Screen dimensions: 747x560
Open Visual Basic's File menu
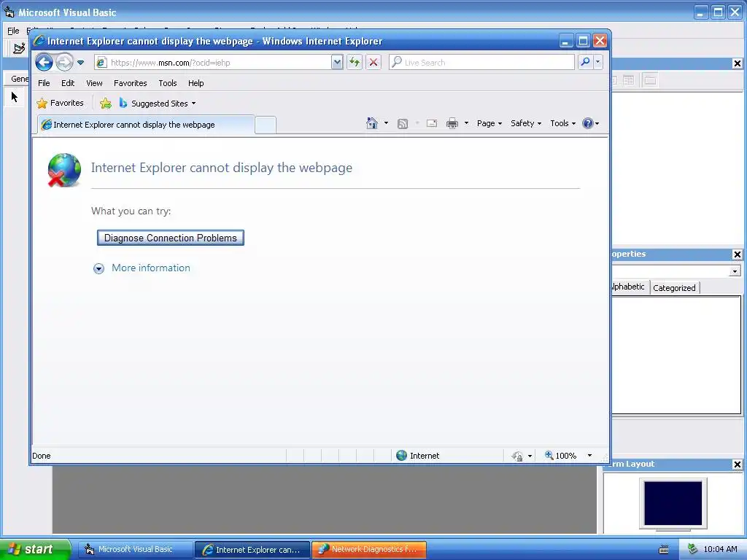click(13, 31)
